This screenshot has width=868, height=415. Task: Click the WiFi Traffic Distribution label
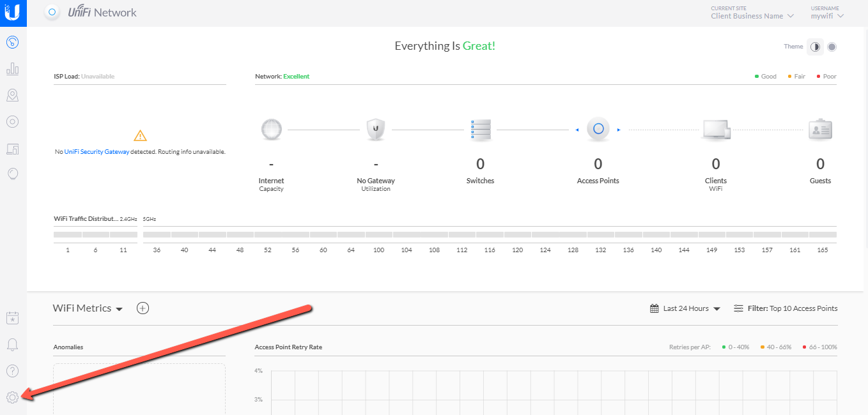pyautogui.click(x=86, y=219)
